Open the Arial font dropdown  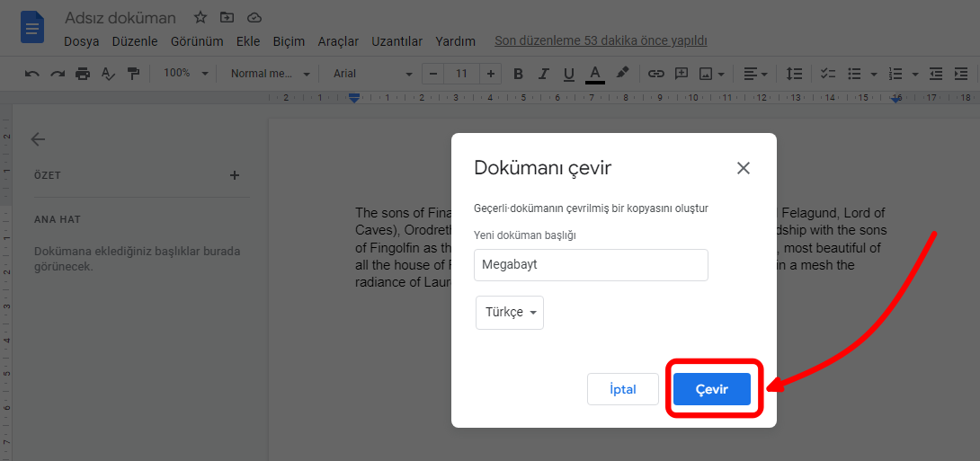tap(372, 74)
